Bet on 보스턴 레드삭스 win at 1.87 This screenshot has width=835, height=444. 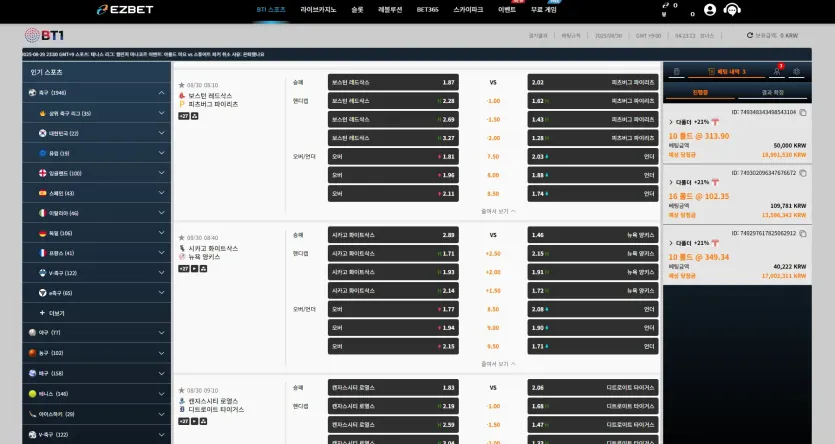(x=393, y=83)
